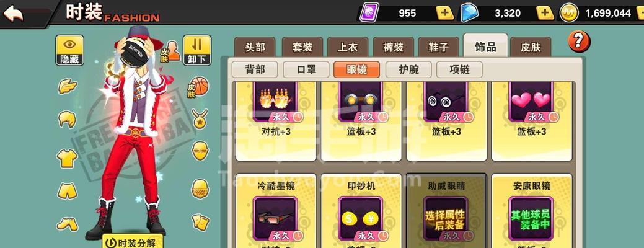Select the shoes slot icon

click(x=67, y=224)
